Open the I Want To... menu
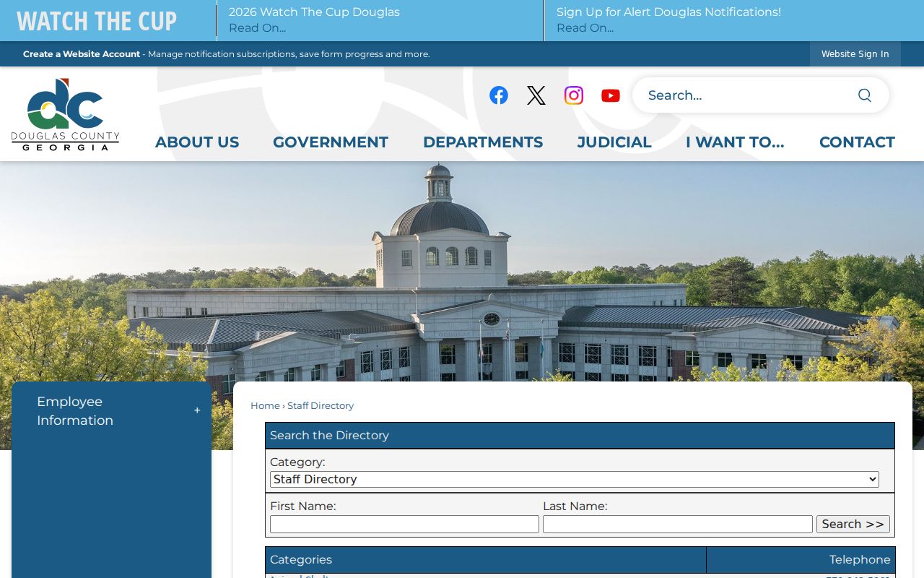This screenshot has width=924, height=578. pos(735,142)
